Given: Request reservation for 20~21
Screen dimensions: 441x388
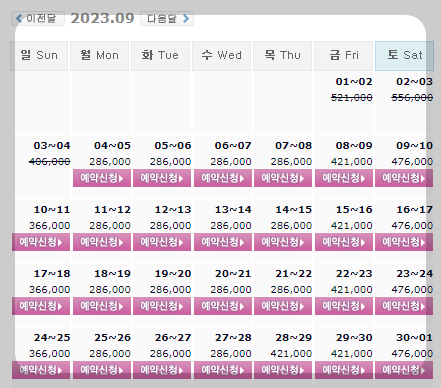Looking at the screenshot, I should (223, 306).
